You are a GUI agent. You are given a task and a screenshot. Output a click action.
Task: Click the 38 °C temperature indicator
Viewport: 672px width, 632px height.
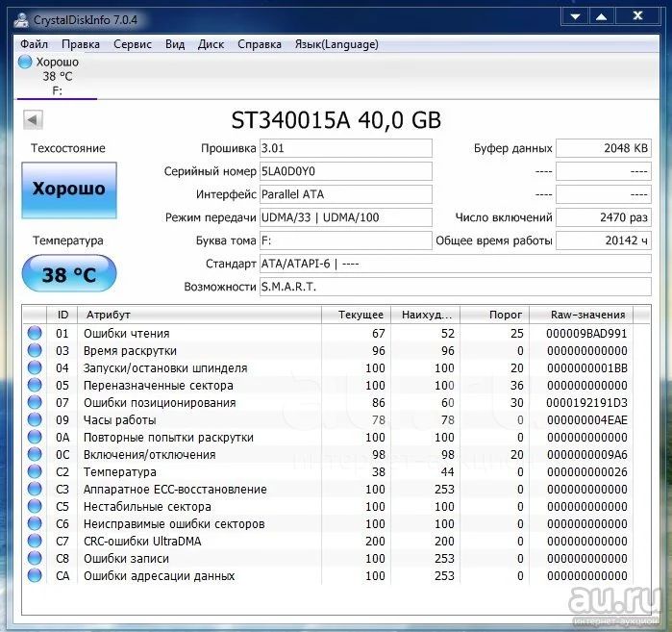[68, 275]
